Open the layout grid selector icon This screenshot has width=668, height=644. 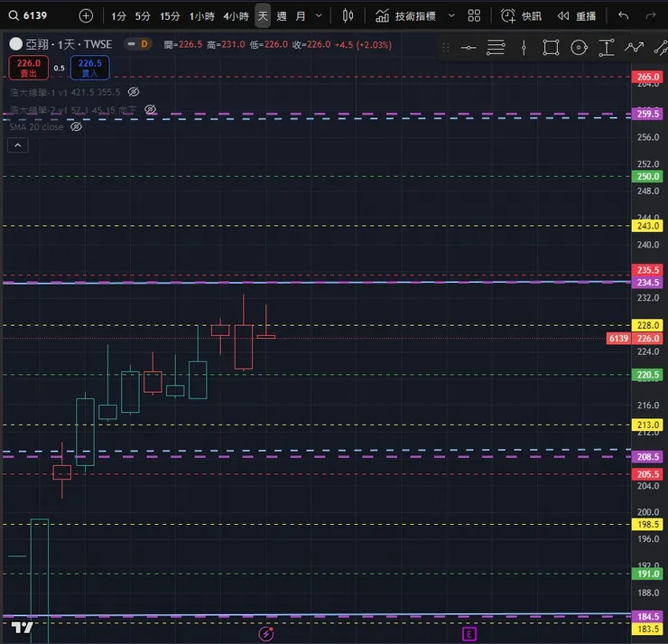474,16
